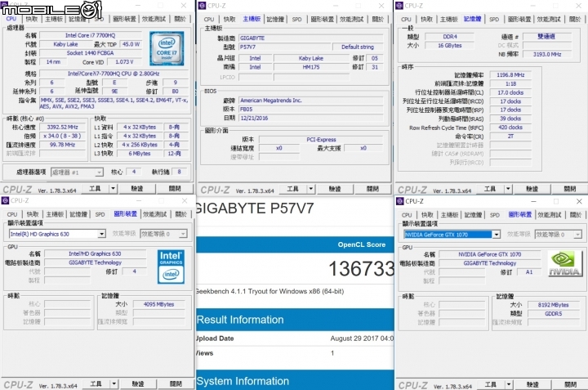Image resolution: width=588 pixels, height=390 pixels.
Task: Click the 4095 MBytes memory size value
Action: [158, 304]
